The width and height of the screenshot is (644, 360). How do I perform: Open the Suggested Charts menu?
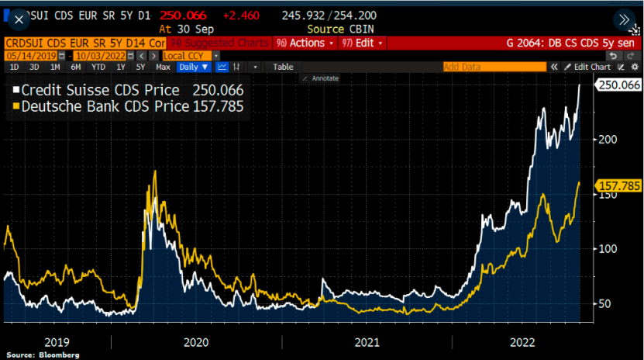219,43
